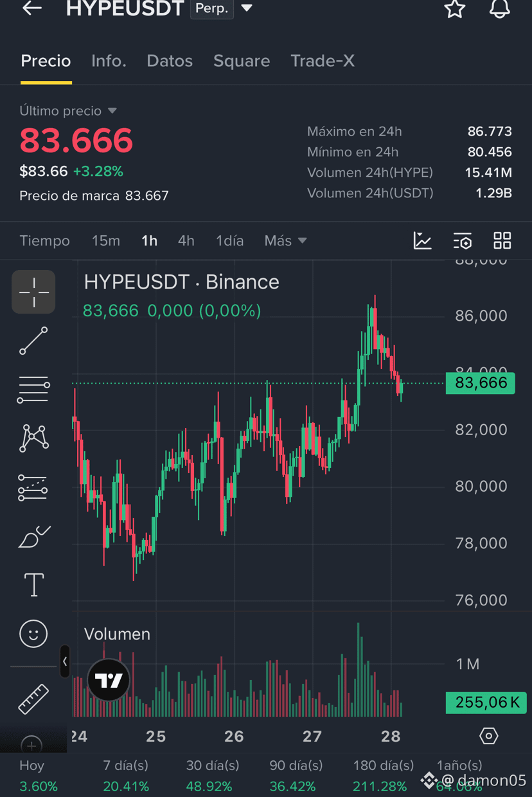Select the ruler measure tool
Image resolution: width=532 pixels, height=797 pixels.
[x=33, y=699]
